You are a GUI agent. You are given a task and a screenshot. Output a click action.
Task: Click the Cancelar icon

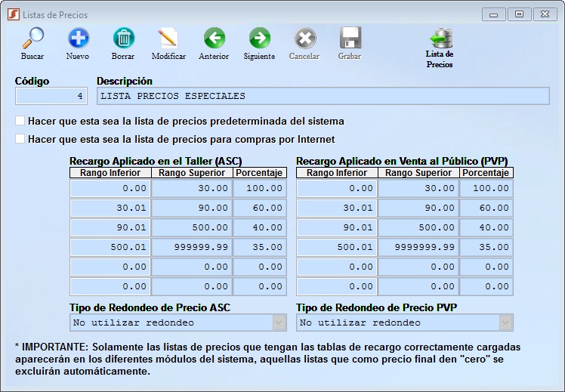[304, 39]
